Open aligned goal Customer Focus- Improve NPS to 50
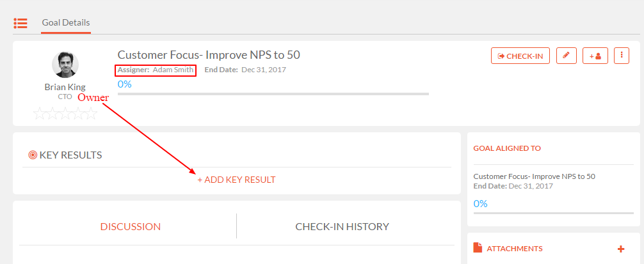Image resolution: width=644 pixels, height=264 pixels. [x=535, y=176]
